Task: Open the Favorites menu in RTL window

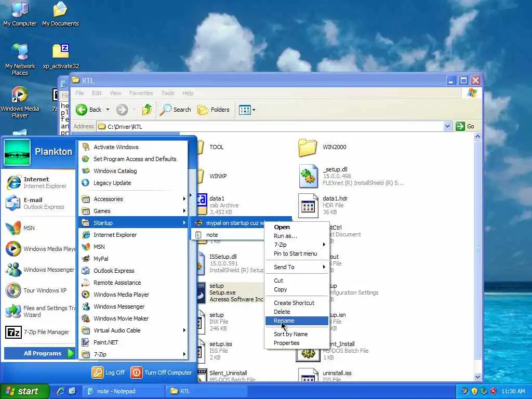Action: click(x=141, y=93)
